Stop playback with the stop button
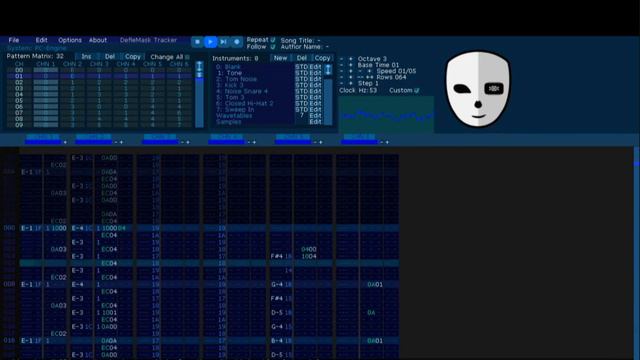Viewport: 640px width, 360px height. 198,42
